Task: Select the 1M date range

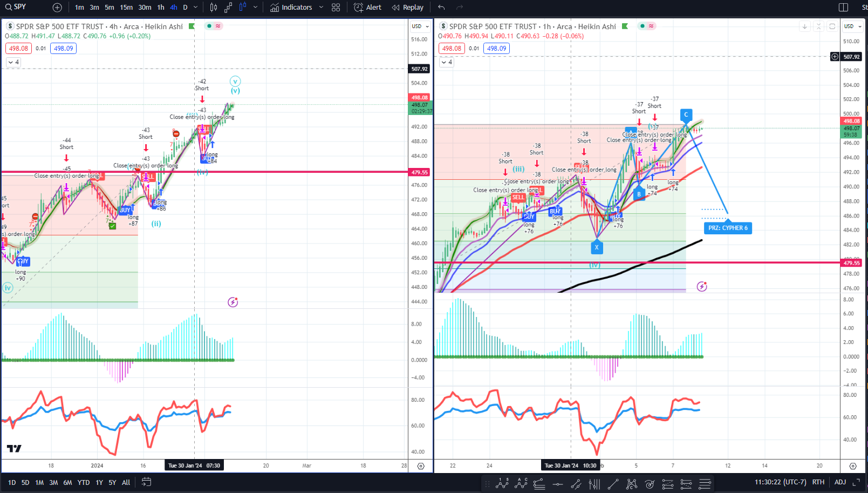Action: coord(39,483)
